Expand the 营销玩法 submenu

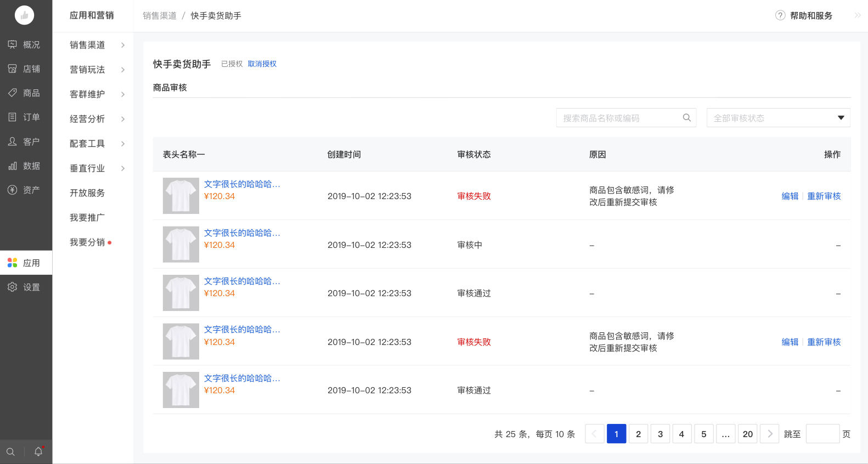tap(123, 70)
